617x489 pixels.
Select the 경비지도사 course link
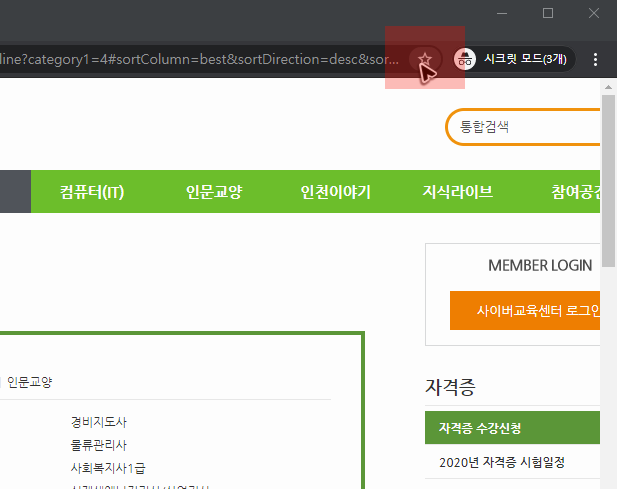coord(99,422)
